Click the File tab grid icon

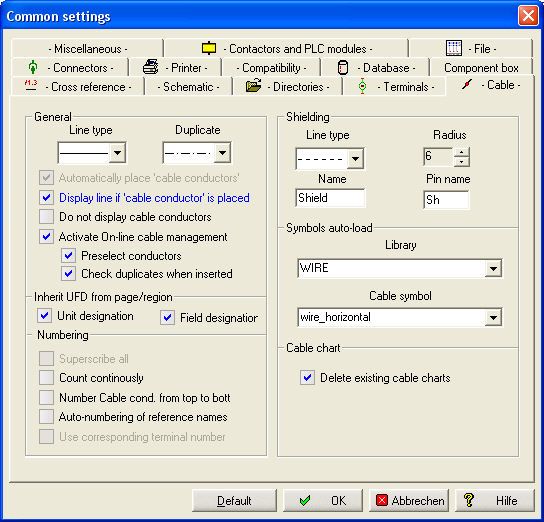pyautogui.click(x=454, y=48)
